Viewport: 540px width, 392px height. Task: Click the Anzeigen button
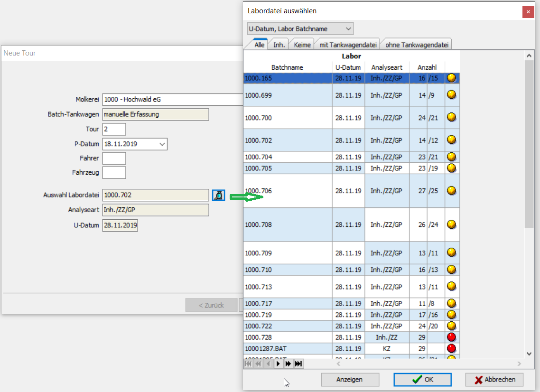click(x=350, y=380)
